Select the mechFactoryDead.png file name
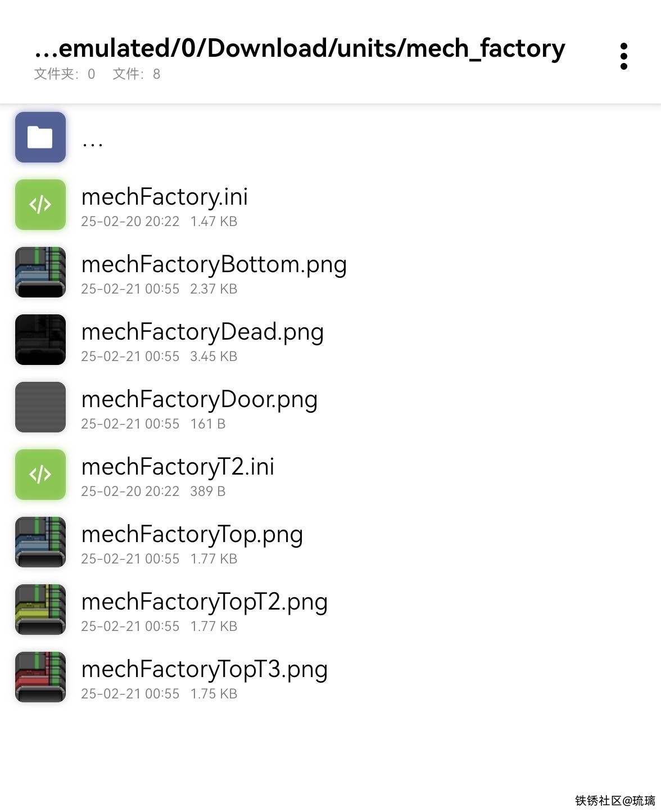Viewport: 661px width, 812px height. pos(203,332)
